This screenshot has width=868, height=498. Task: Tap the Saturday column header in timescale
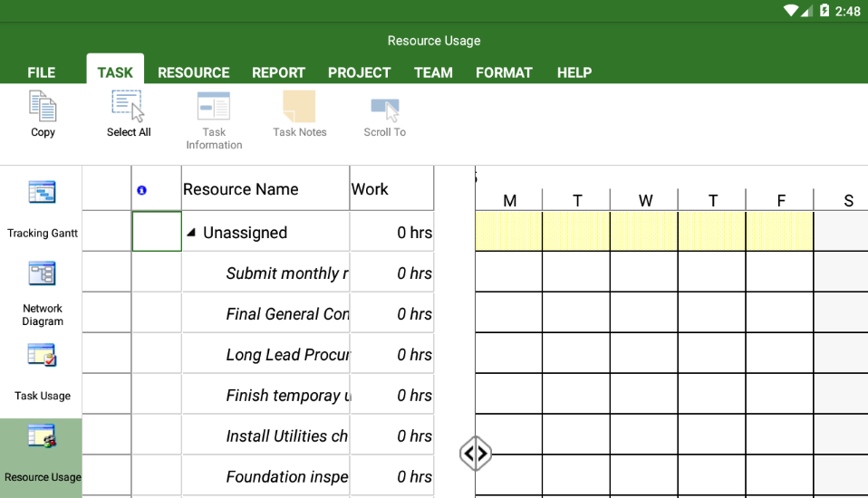[842, 200]
